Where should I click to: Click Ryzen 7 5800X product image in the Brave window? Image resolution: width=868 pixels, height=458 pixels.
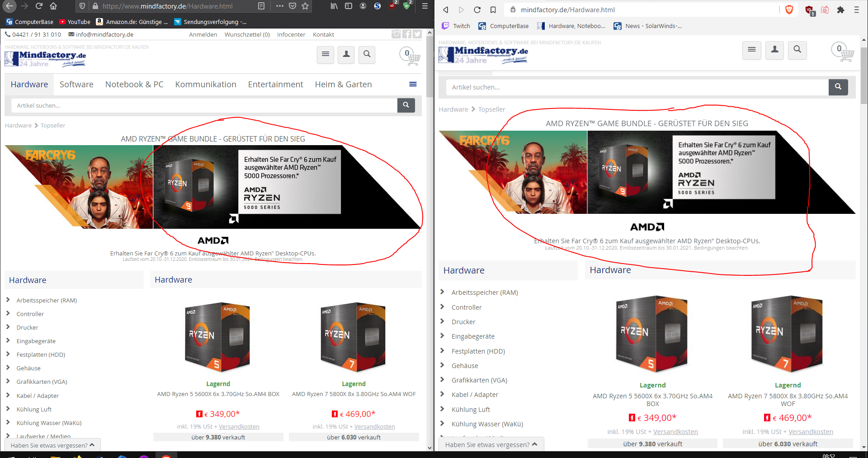click(788, 334)
